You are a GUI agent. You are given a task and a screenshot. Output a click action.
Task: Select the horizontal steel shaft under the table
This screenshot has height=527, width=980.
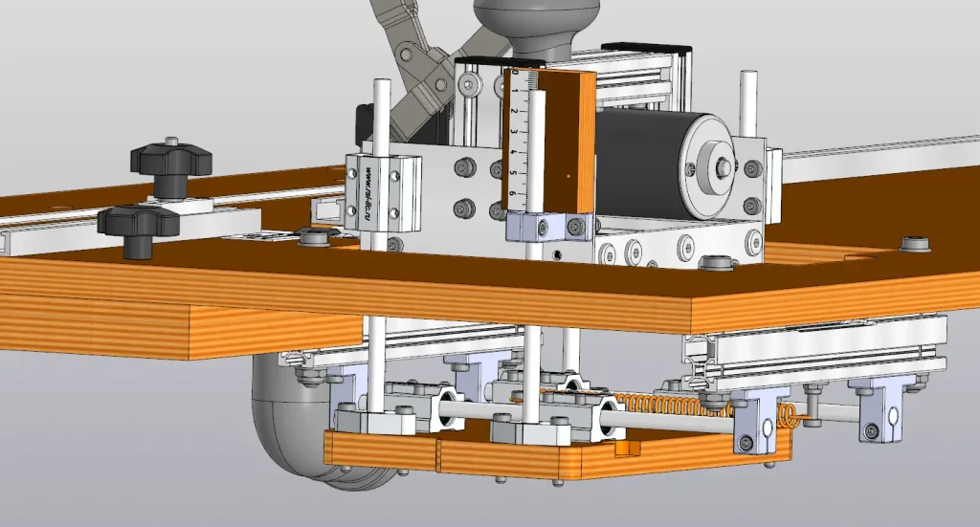pyautogui.click(x=588, y=418)
